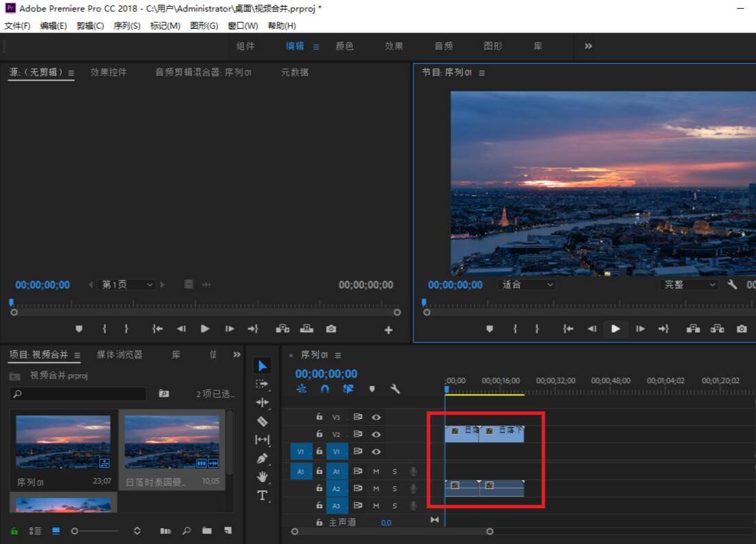
Task: Select the 序列 01 thumbnail in project panel
Action: coord(63,442)
